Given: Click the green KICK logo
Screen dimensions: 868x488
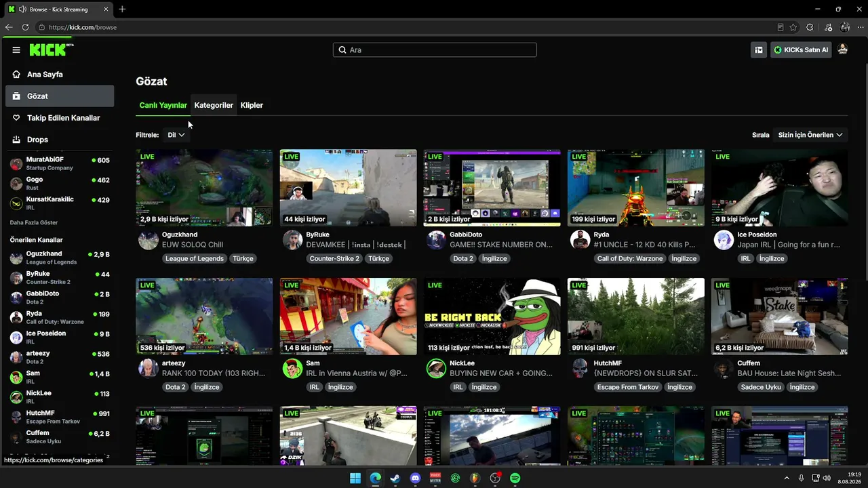Looking at the screenshot, I should click(51, 49).
